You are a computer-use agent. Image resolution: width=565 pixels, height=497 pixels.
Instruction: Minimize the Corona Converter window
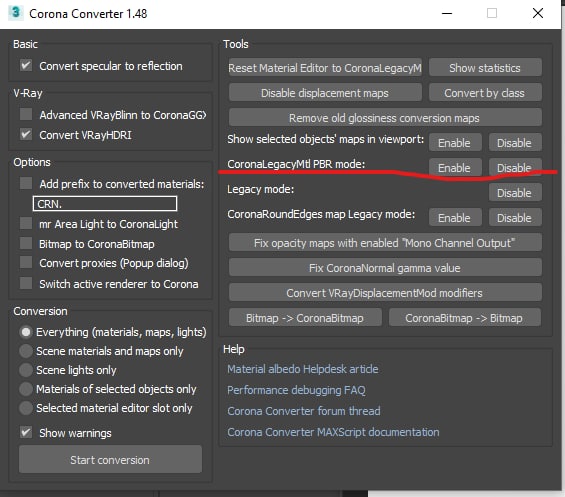(x=447, y=13)
